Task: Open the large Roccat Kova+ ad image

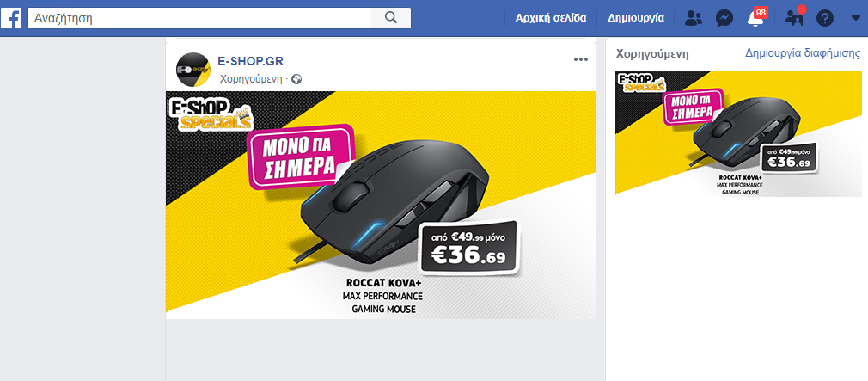Action: tap(381, 205)
